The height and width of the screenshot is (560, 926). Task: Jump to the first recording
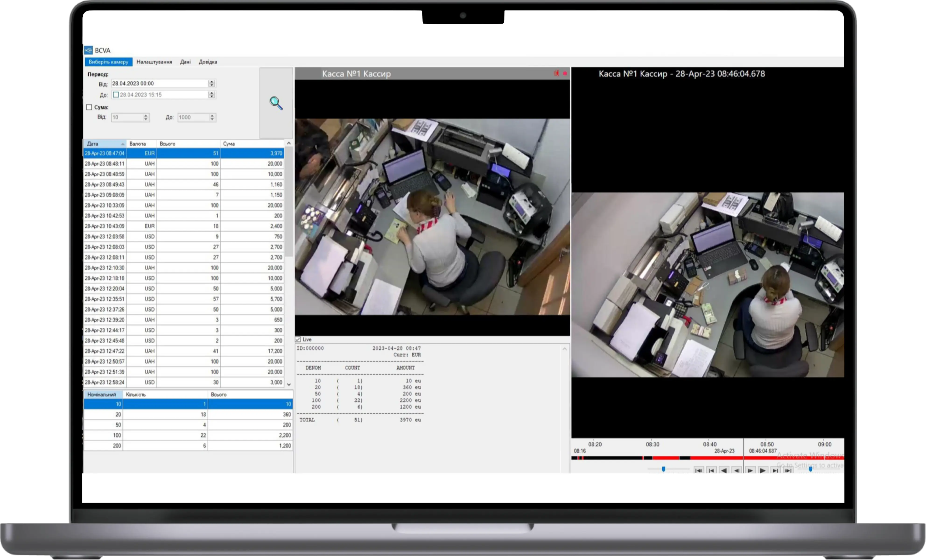(x=699, y=470)
